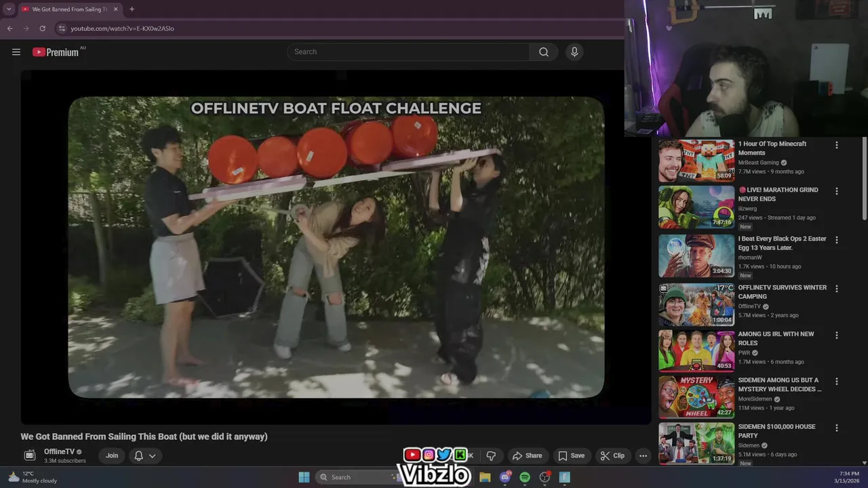This screenshot has height=488, width=868.
Task: Click the browser forward arrow
Action: [x=26, y=28]
